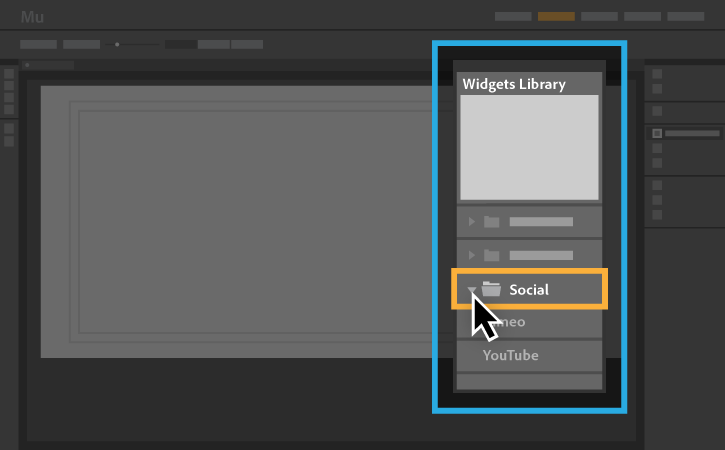Collapse the Social folder disclosure triangle
Image resolution: width=725 pixels, height=450 pixels.
click(471, 290)
